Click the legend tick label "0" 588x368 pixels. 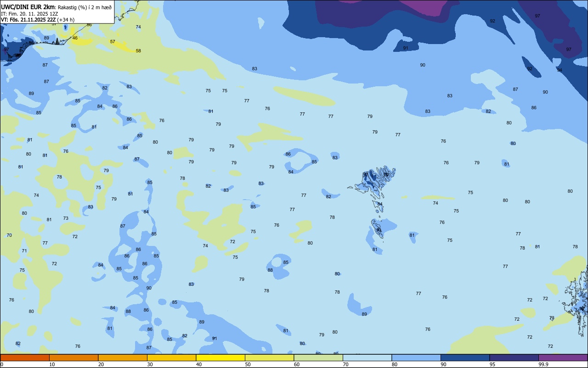pyautogui.click(x=2, y=364)
